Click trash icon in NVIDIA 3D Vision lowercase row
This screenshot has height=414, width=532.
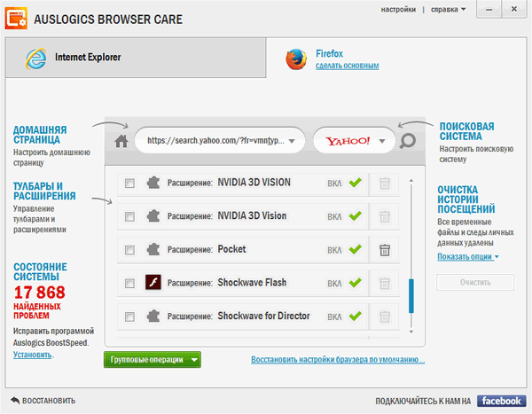[385, 216]
